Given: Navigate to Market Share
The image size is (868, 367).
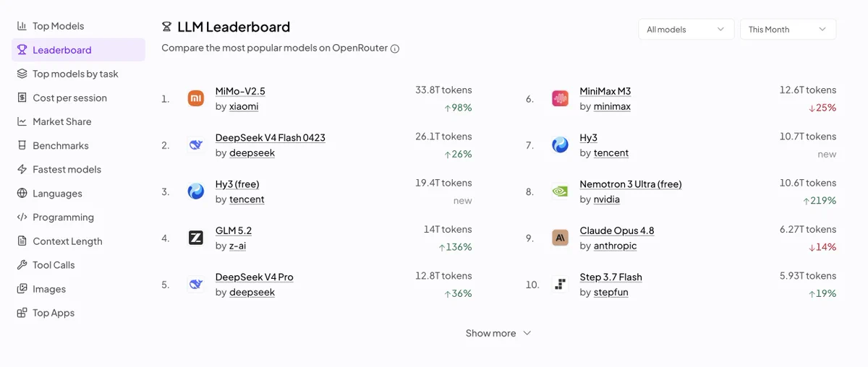Looking at the screenshot, I should click(x=78, y=121).
